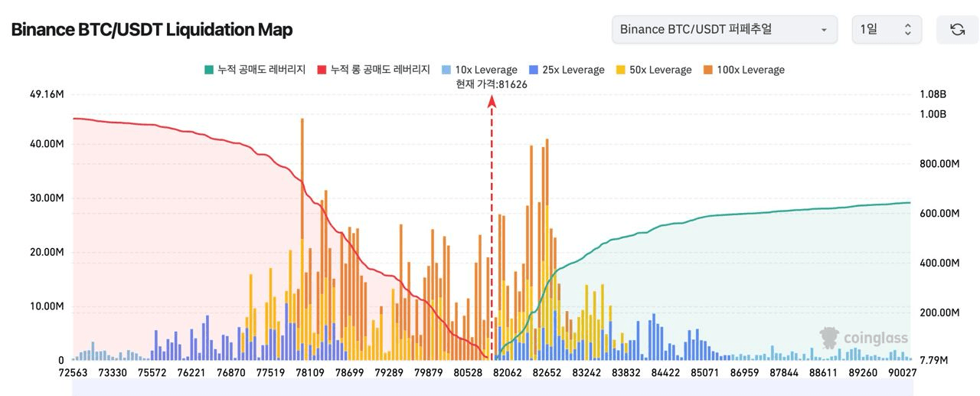Click the chart range slider strip below the x-axis
The height and width of the screenshot is (396, 980).
[492, 388]
